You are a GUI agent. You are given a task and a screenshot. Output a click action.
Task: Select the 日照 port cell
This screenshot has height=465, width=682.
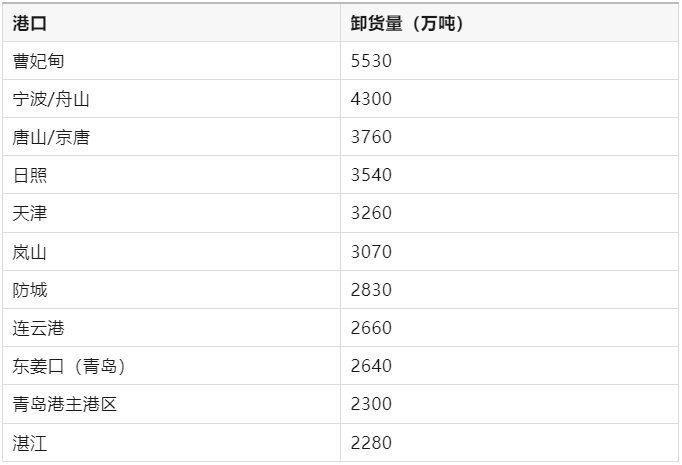point(171,175)
